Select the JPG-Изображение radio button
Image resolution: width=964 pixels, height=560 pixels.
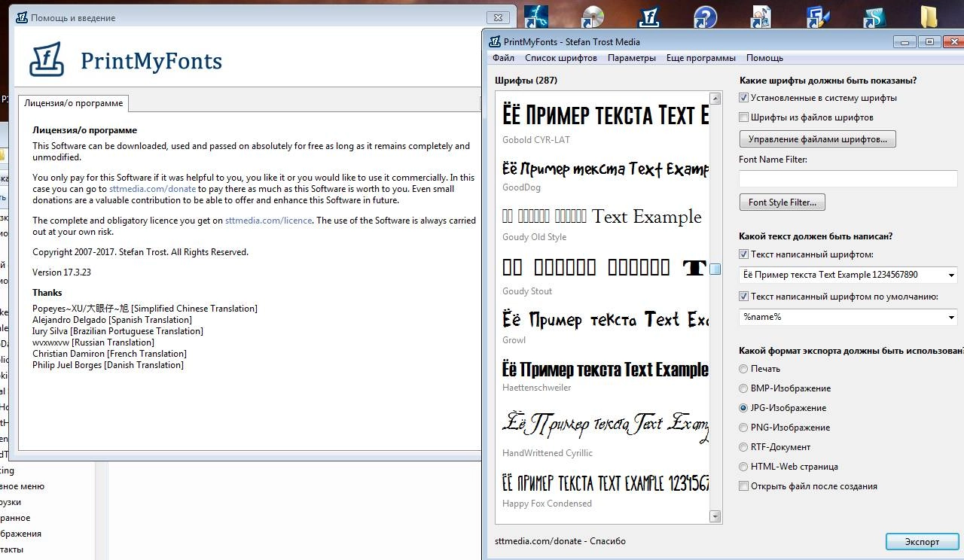click(x=743, y=408)
